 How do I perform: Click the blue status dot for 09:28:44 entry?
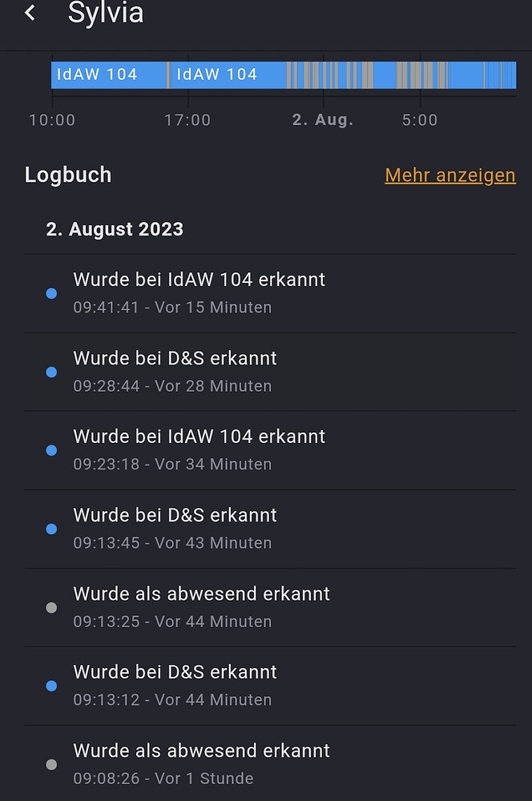point(51,372)
